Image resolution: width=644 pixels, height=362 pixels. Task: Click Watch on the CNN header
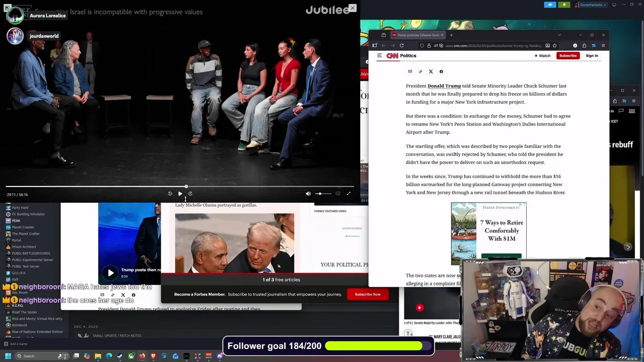(x=542, y=56)
